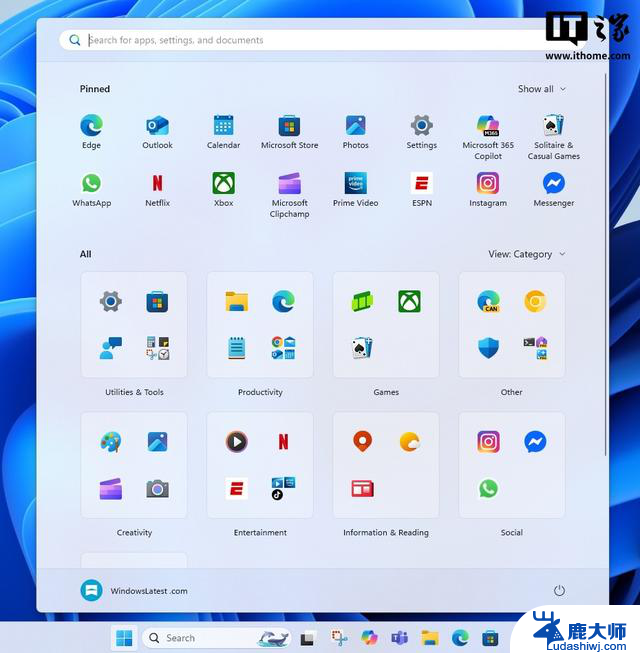Viewport: 640px width, 653px height.
Task: Open Windows Security in the Other group
Action: [488, 348]
